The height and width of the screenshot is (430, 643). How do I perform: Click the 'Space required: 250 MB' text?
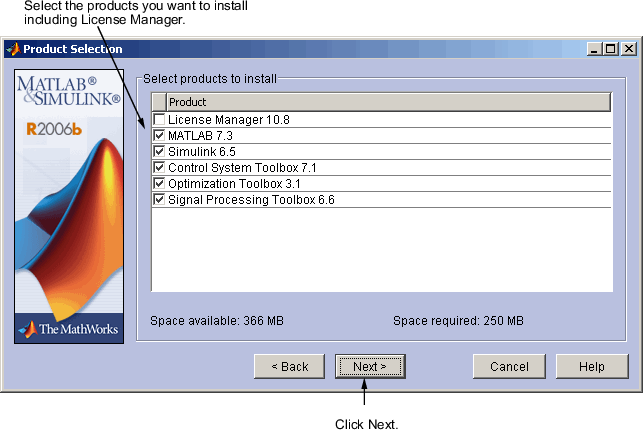pyautogui.click(x=458, y=321)
